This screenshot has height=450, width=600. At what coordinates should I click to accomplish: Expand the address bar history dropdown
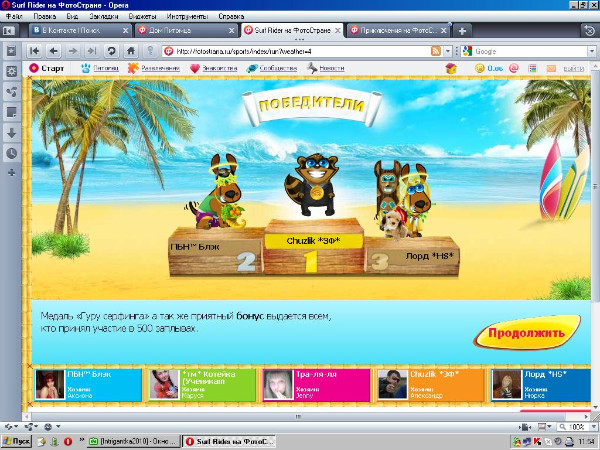click(449, 50)
